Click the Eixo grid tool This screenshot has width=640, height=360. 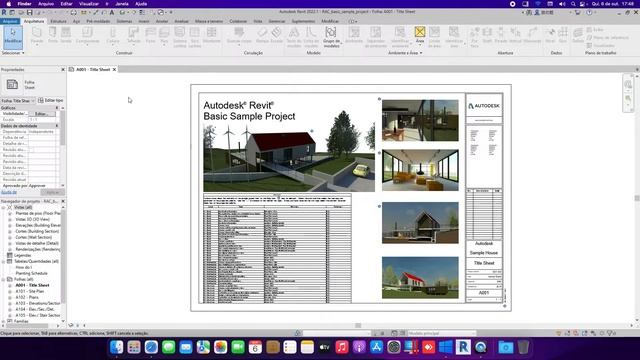click(x=563, y=35)
